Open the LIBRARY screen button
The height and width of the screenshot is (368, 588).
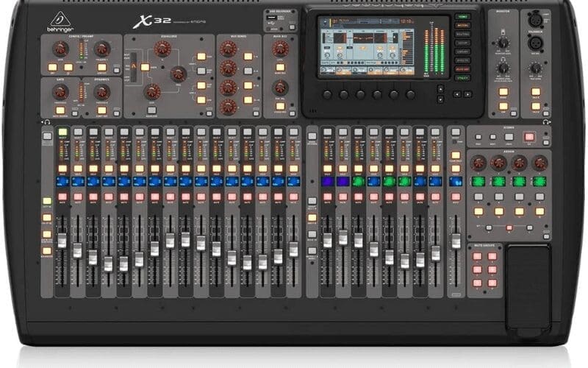coord(462,52)
